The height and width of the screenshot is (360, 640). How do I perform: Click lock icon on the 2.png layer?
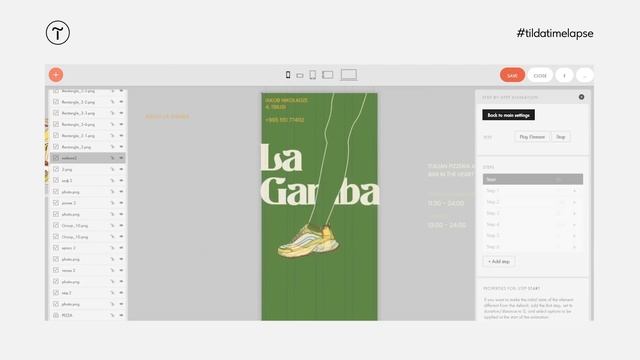click(x=112, y=169)
